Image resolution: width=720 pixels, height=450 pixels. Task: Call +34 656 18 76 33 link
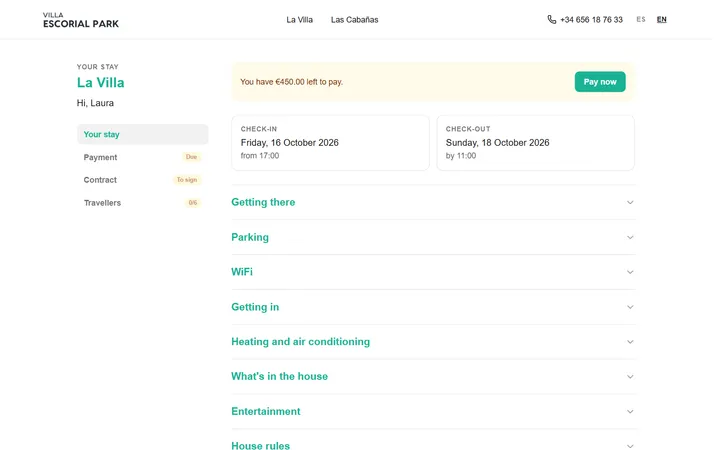591,20
